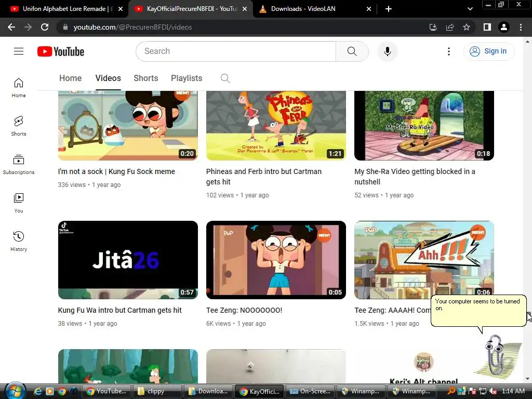Open "My She-Ra Video getting blocked" title

pyautogui.click(x=415, y=177)
